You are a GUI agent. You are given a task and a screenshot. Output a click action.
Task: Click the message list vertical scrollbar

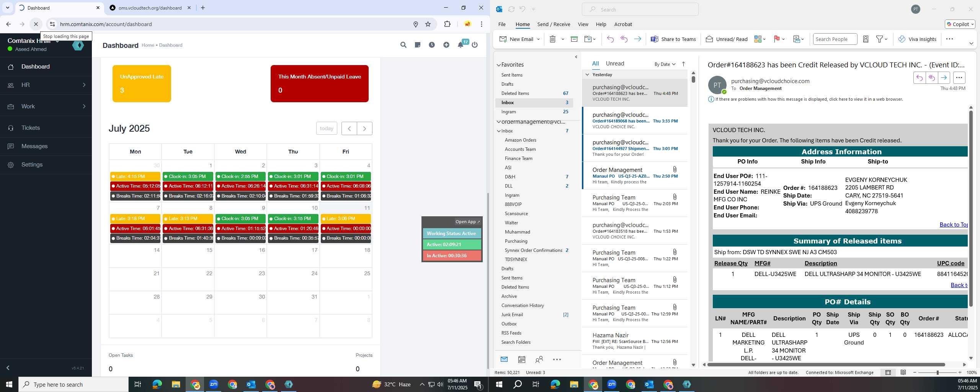(693, 79)
